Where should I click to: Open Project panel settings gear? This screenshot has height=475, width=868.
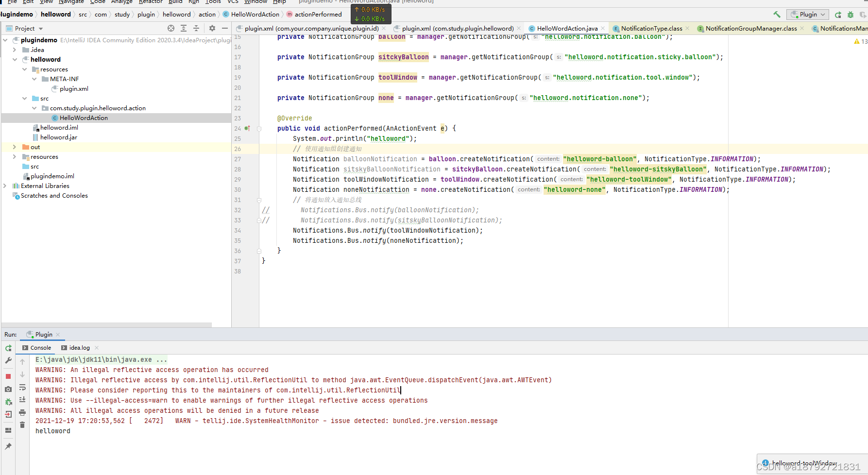[212, 28]
